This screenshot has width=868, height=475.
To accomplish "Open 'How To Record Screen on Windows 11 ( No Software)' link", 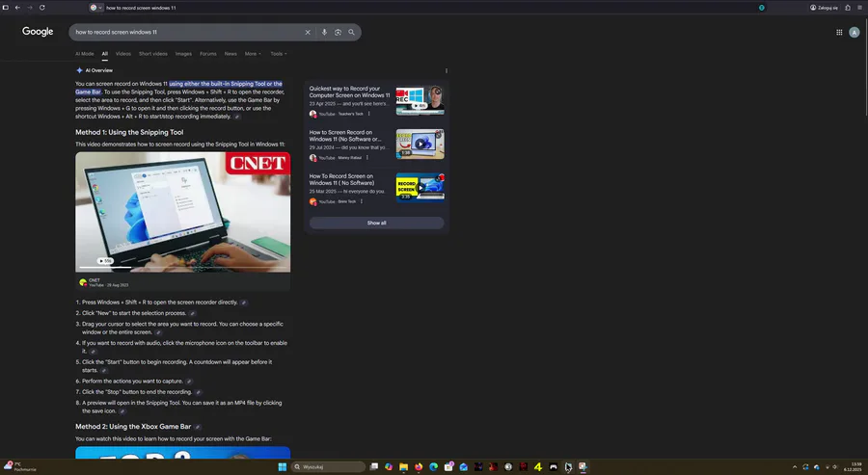I will [341, 179].
